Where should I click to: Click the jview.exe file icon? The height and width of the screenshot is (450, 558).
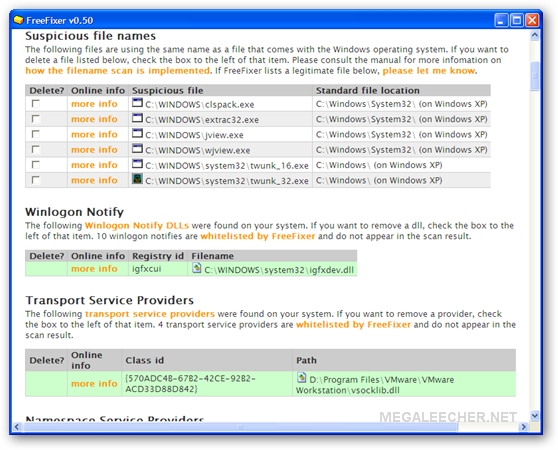(x=137, y=133)
